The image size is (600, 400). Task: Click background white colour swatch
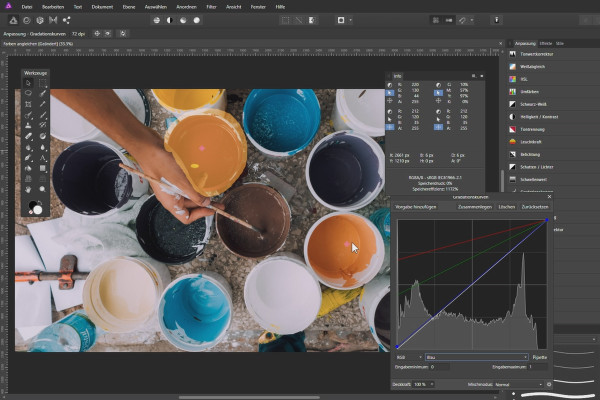coord(38,210)
